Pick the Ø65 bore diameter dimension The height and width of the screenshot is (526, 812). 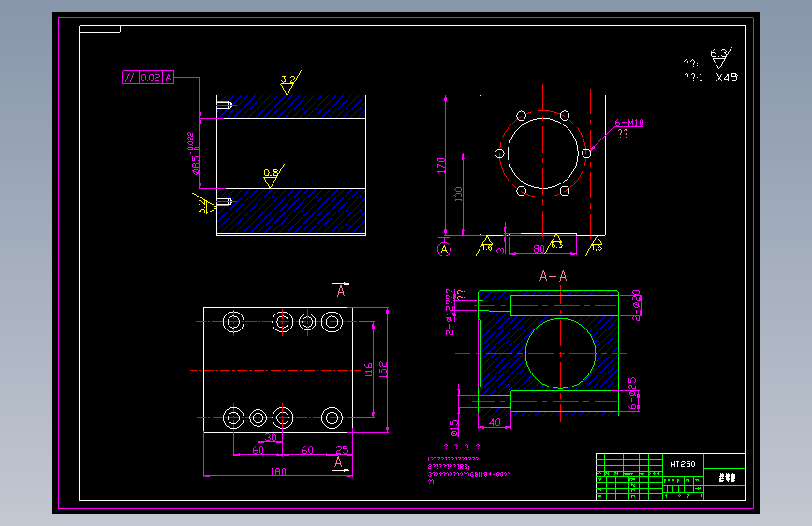coord(194,153)
